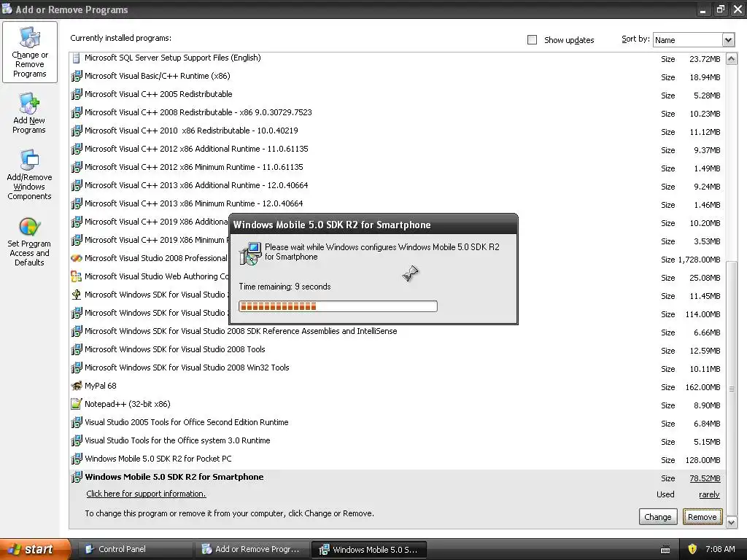Click icon of selected Windows Mobile SDK for Smartphone
747x560 pixels.
pyautogui.click(x=76, y=477)
